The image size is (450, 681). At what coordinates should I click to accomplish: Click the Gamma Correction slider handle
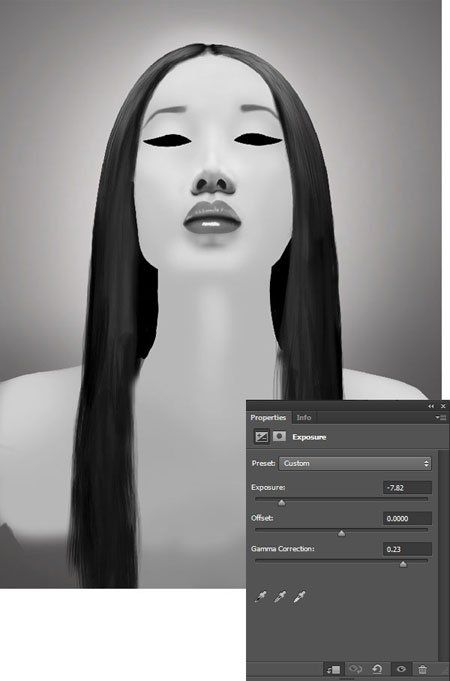click(x=403, y=564)
